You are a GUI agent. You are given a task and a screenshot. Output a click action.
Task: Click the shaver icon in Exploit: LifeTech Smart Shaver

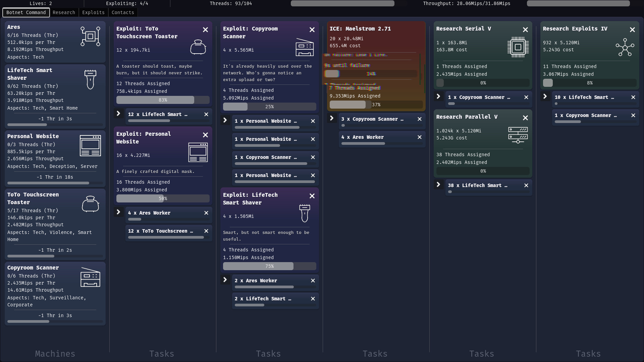click(x=304, y=213)
